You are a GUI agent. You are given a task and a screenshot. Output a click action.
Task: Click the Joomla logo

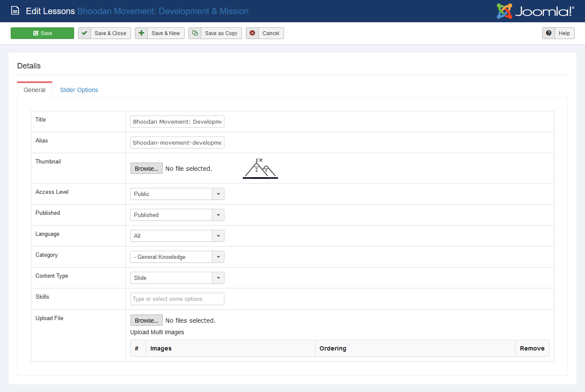click(x=535, y=11)
